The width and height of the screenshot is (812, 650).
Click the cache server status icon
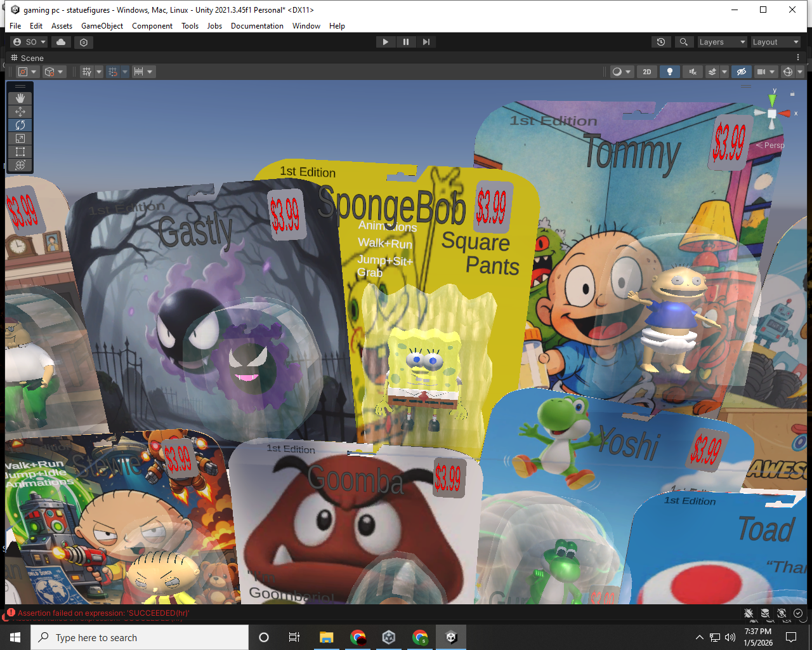click(x=765, y=613)
